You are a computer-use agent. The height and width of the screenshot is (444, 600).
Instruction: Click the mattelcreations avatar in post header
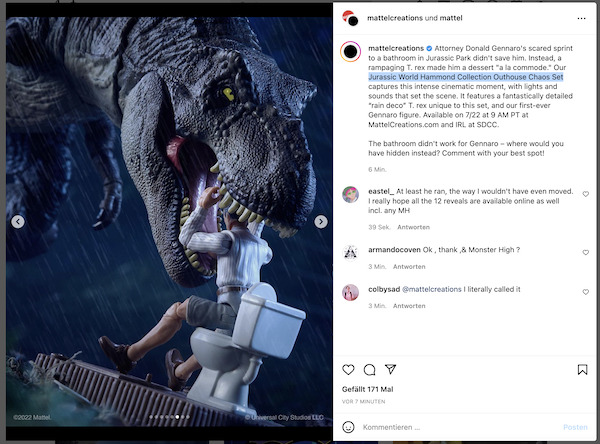[351, 18]
